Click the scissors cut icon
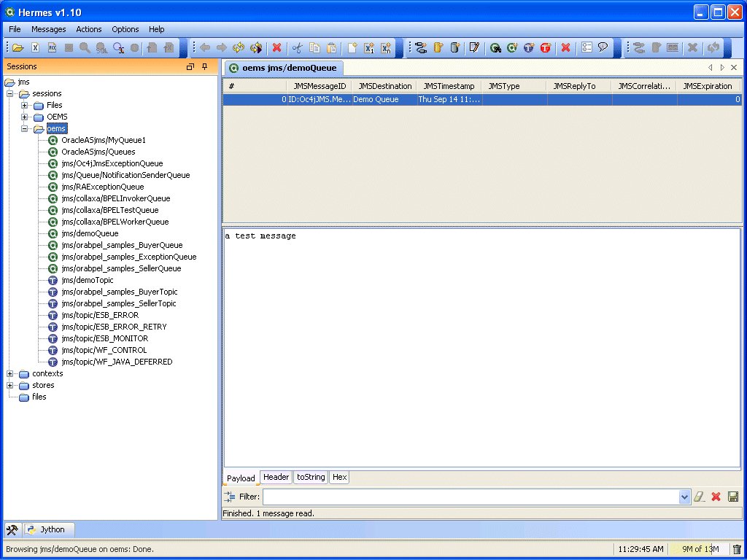This screenshot has width=747, height=560. pos(298,47)
